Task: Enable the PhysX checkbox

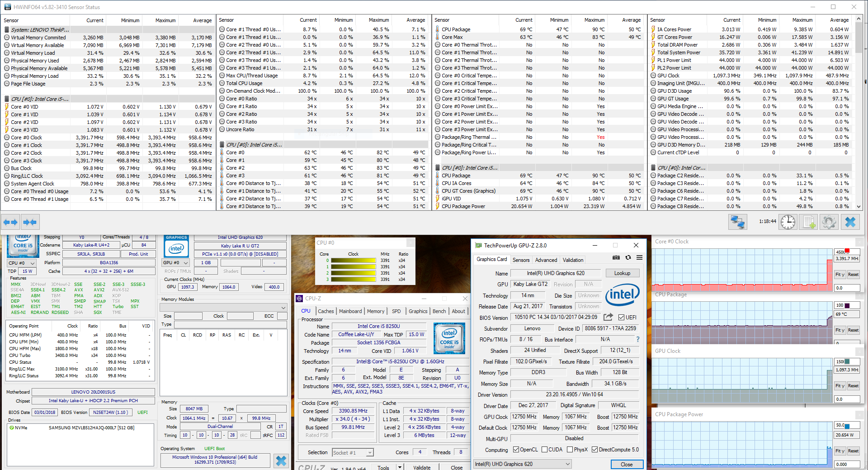Action: [570, 450]
